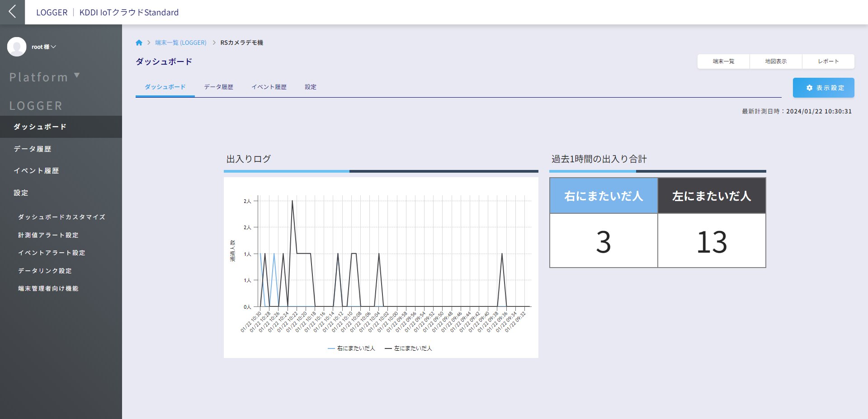The image size is (868, 419).
Task: Switch to the イベント履歴 tab
Action: pos(269,87)
